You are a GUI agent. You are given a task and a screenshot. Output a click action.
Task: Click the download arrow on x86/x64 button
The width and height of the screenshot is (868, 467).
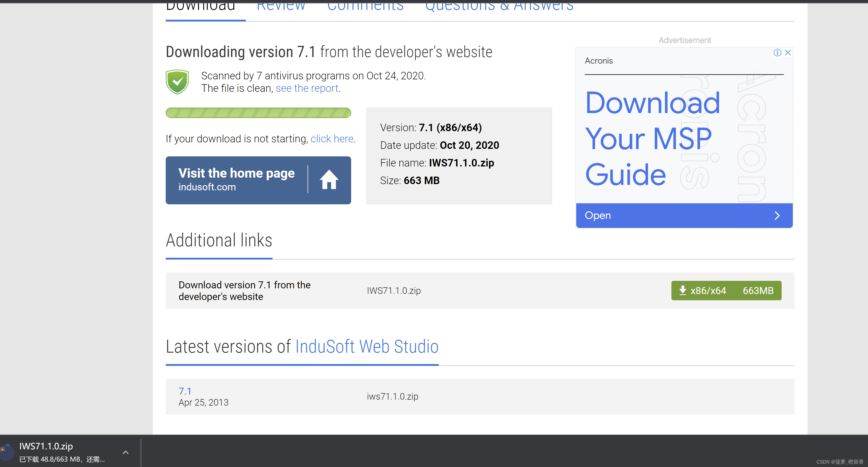(683, 290)
